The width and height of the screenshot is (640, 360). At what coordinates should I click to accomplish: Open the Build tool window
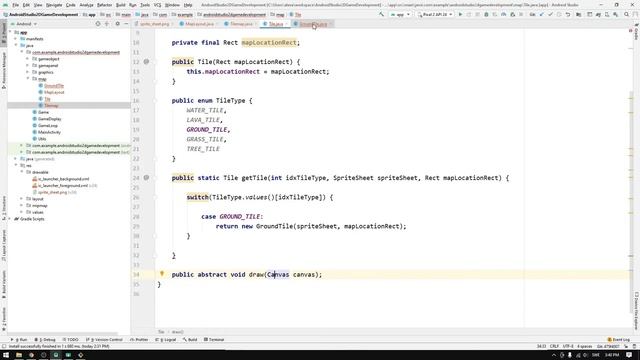pos(190,340)
